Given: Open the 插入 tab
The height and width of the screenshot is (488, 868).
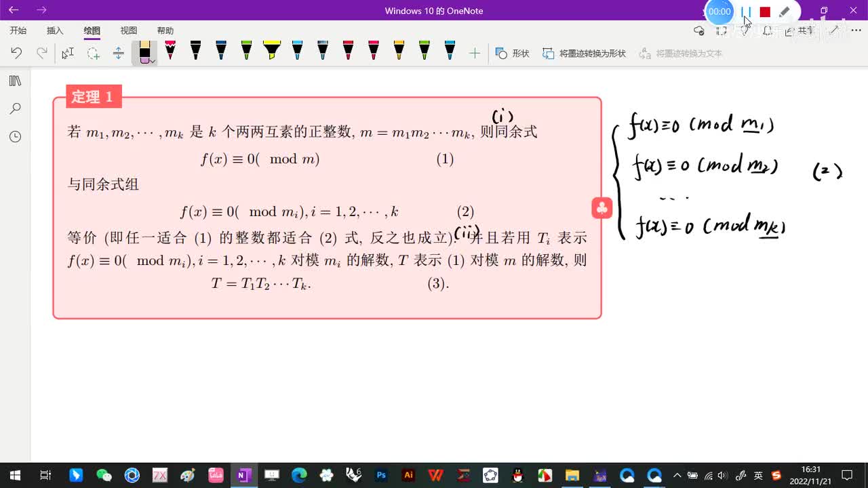Looking at the screenshot, I should point(55,30).
